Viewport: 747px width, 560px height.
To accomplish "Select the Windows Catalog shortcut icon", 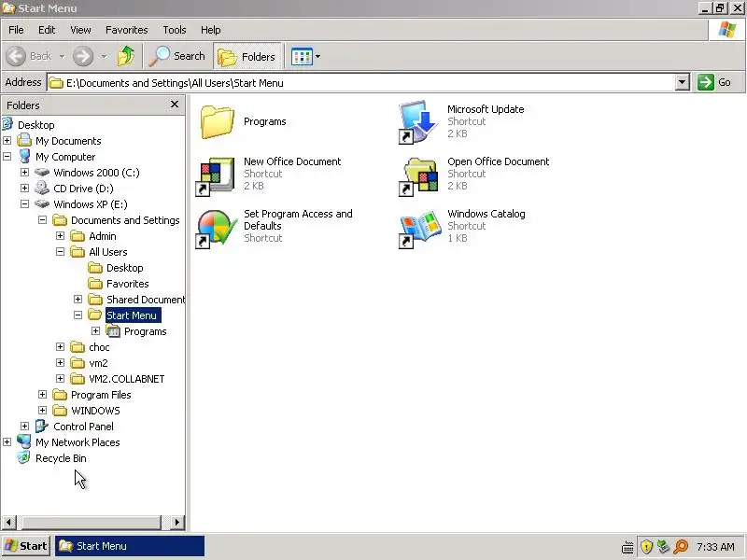I will click(x=419, y=229).
